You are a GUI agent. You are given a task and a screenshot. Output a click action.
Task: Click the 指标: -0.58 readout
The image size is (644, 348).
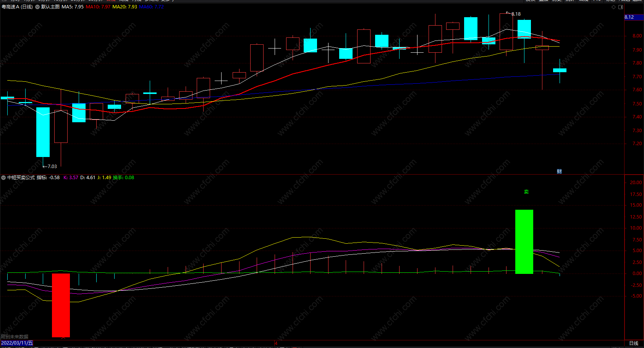(x=48, y=178)
